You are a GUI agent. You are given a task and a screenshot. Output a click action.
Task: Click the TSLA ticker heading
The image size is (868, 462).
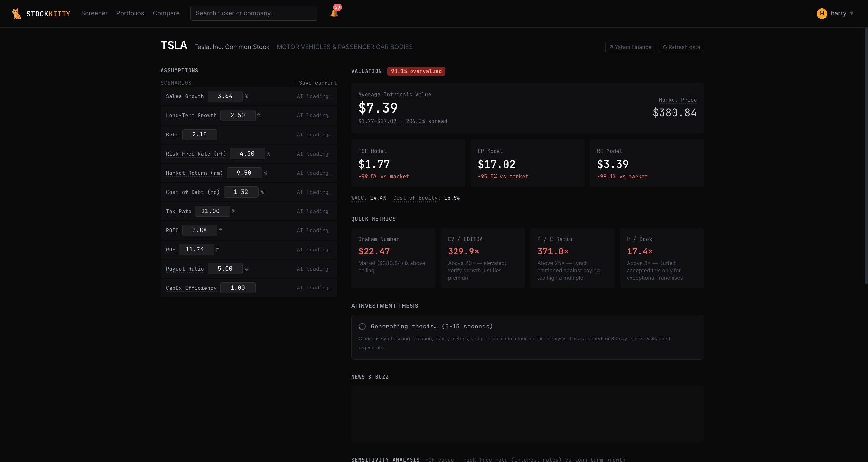174,46
